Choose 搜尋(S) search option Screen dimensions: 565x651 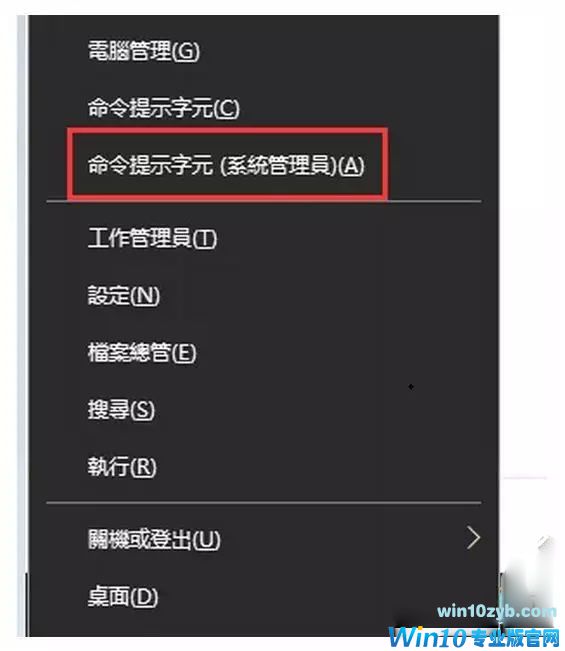pyautogui.click(x=121, y=410)
